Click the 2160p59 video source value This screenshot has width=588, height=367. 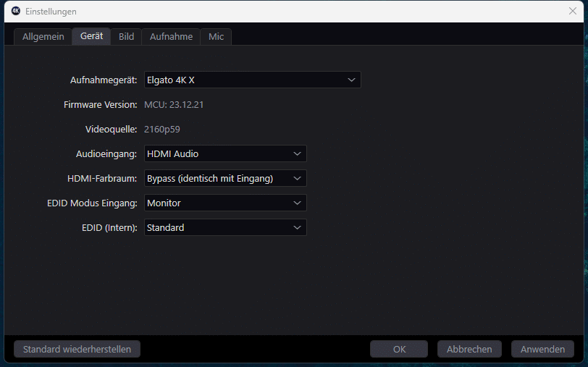(x=162, y=130)
